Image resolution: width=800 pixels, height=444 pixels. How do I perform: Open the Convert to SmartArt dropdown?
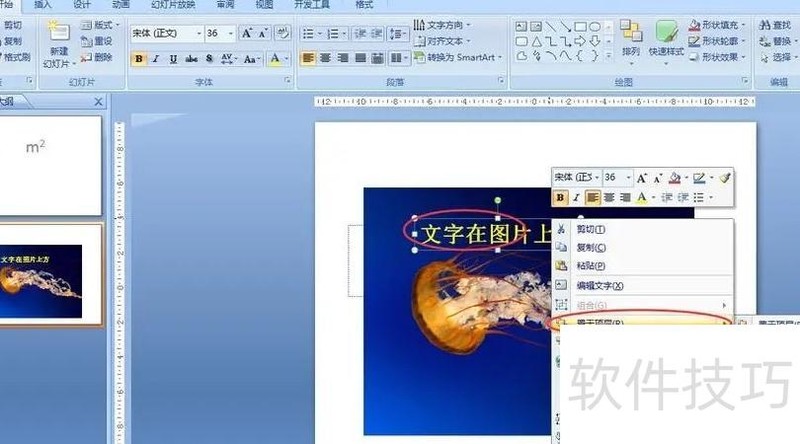pyautogui.click(x=458, y=57)
